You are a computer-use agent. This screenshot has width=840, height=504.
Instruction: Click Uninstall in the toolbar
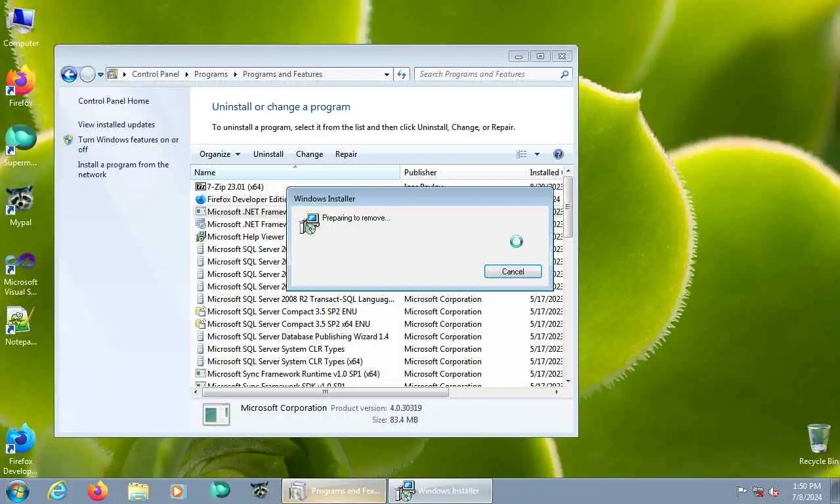(x=268, y=154)
